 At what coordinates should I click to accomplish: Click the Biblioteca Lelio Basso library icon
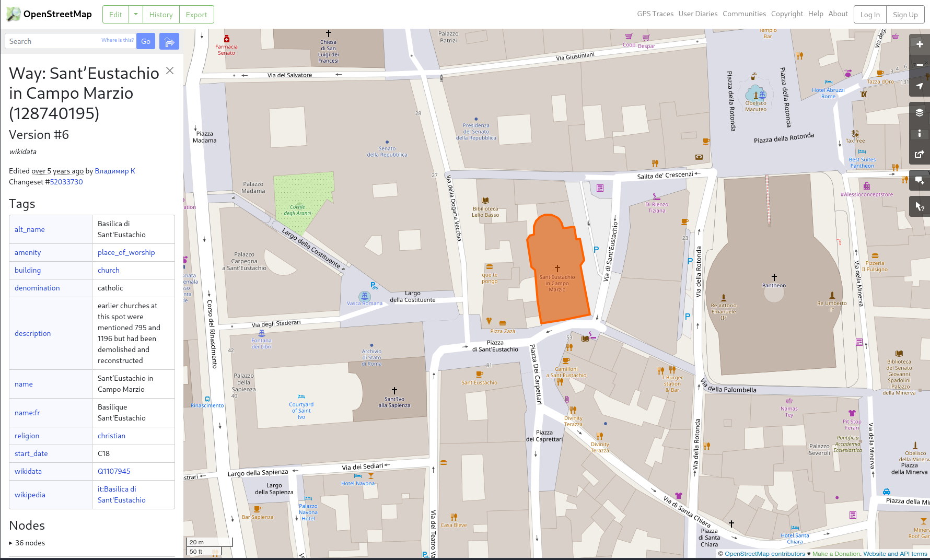pos(485,201)
